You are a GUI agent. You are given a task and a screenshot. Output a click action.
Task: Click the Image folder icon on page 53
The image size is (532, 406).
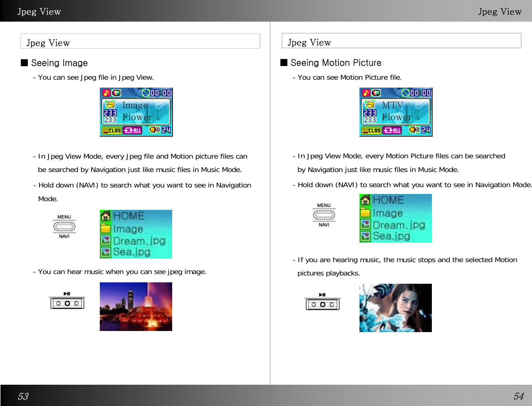pos(106,228)
